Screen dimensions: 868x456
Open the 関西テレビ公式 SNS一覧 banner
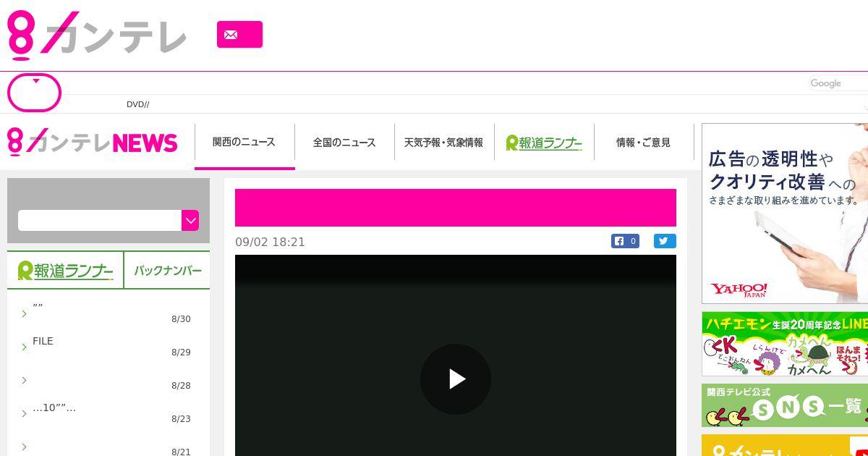tap(785, 405)
